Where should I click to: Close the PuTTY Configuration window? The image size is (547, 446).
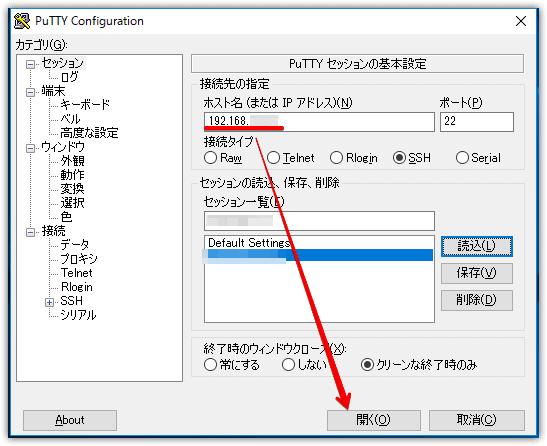[x=520, y=21]
